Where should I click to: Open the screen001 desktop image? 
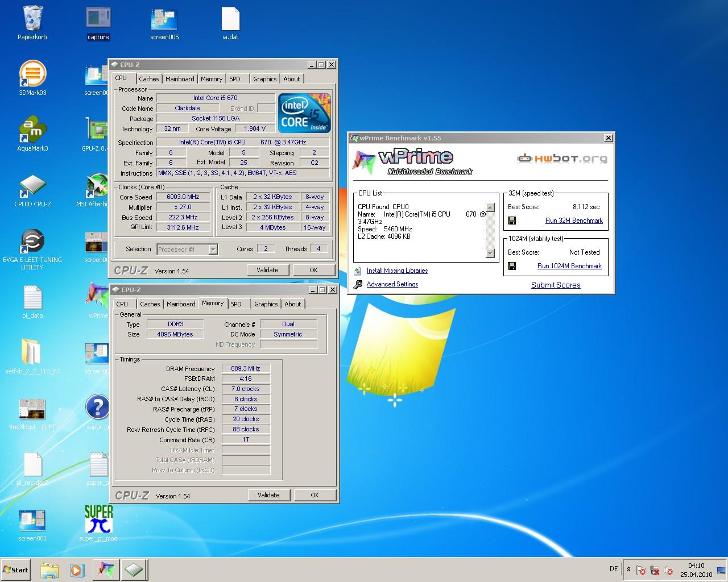[32, 524]
